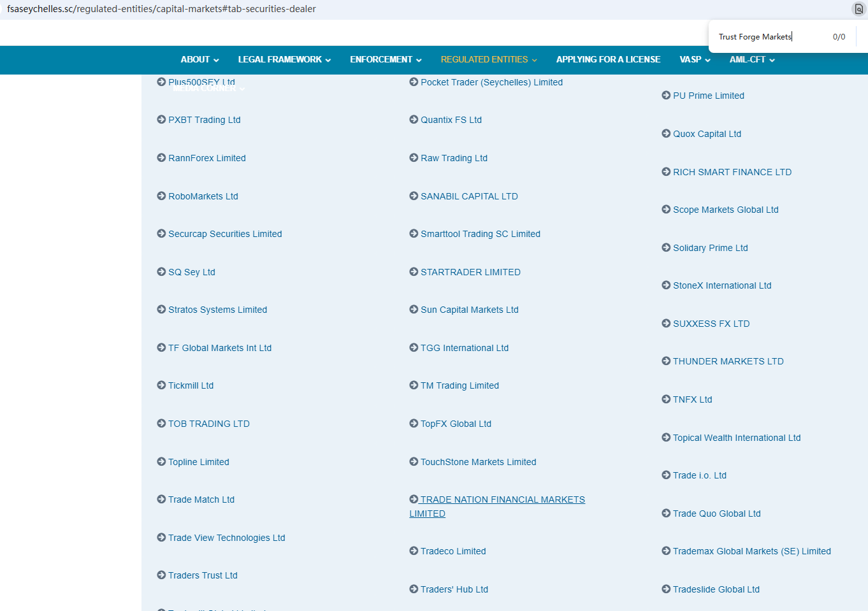Screen dimensions: 868x611
Task: Open Traders Trust Ltd entity link
Action: (203, 575)
